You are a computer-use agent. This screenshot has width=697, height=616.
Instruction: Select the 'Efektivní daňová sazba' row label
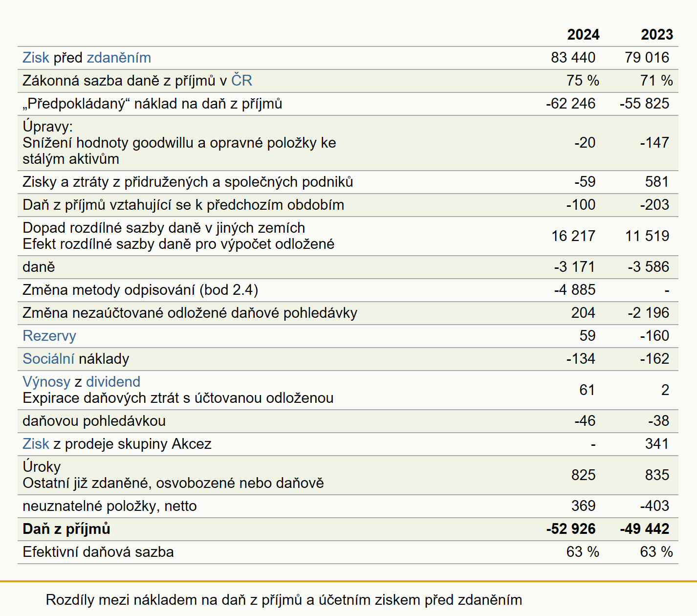pyautogui.click(x=98, y=552)
